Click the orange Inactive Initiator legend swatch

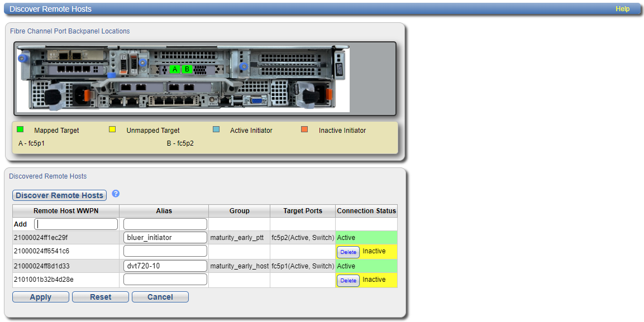coord(304,129)
